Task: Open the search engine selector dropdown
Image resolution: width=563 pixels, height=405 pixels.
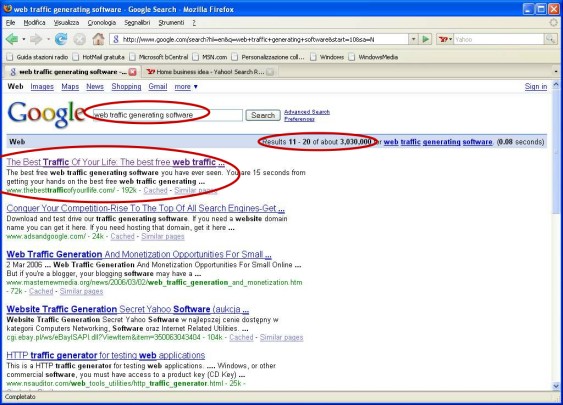Action: pos(451,39)
